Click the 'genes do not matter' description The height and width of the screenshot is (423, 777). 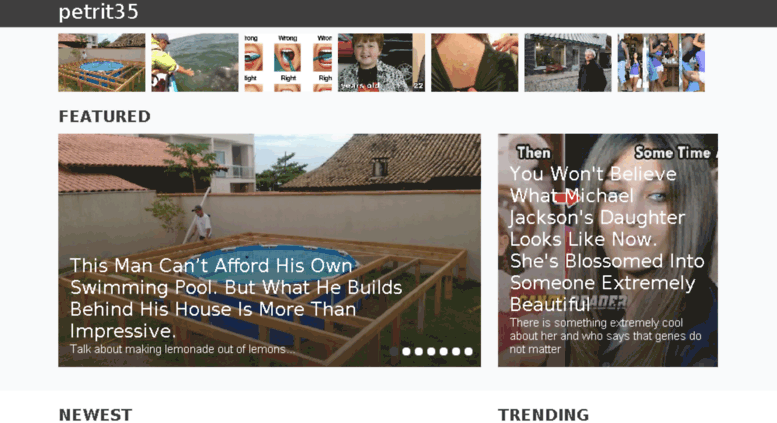click(606, 336)
